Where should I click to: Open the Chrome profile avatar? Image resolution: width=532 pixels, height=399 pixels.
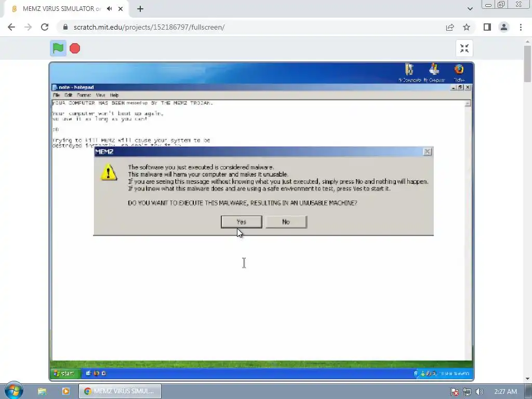(x=504, y=27)
